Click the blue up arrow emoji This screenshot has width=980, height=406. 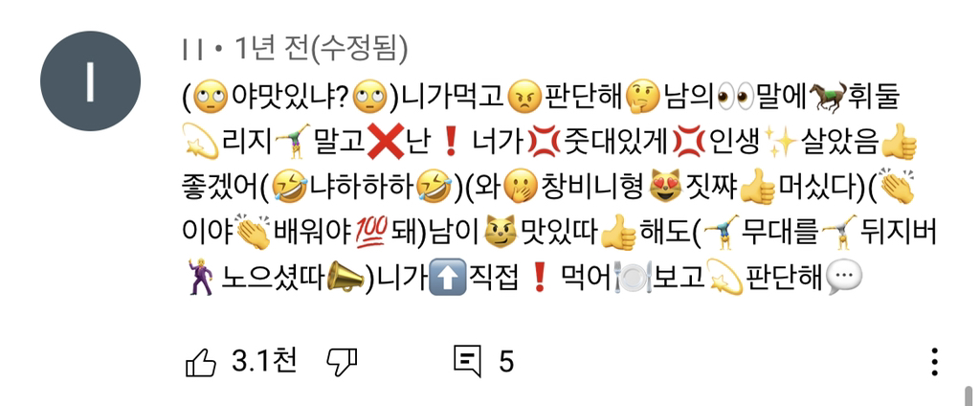(448, 278)
